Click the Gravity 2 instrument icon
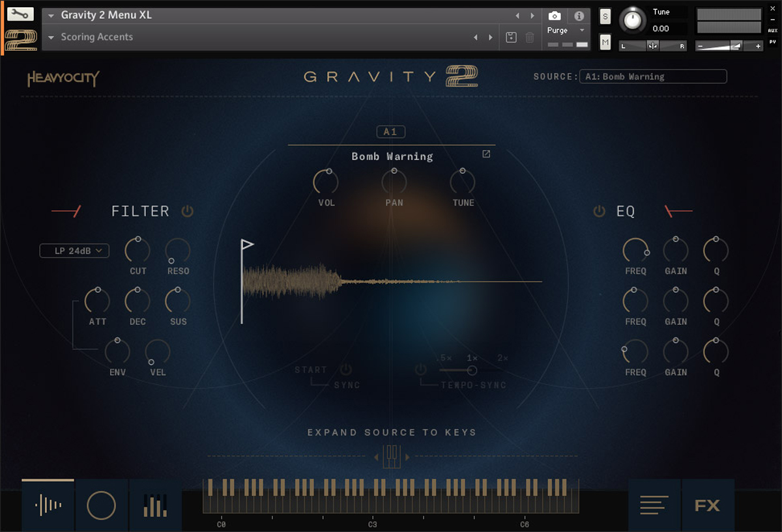This screenshot has width=782, height=532. [x=21, y=40]
